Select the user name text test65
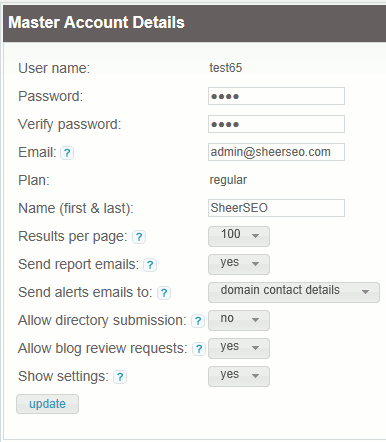 point(226,68)
